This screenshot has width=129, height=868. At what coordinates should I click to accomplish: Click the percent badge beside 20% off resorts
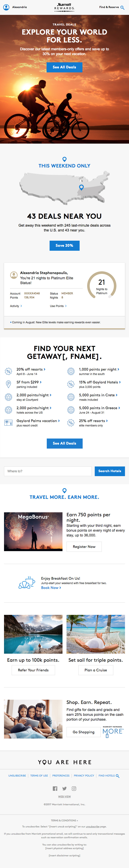click(x=8, y=371)
